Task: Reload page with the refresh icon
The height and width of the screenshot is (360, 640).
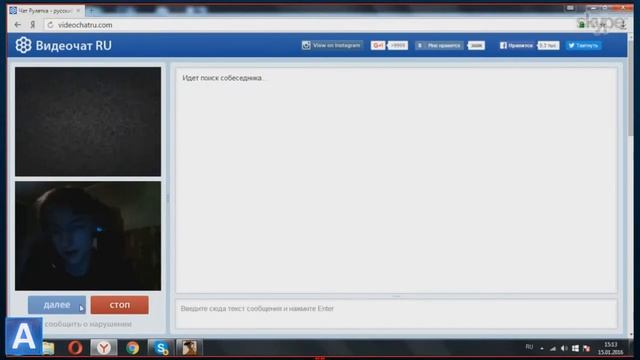Action: pos(50,25)
